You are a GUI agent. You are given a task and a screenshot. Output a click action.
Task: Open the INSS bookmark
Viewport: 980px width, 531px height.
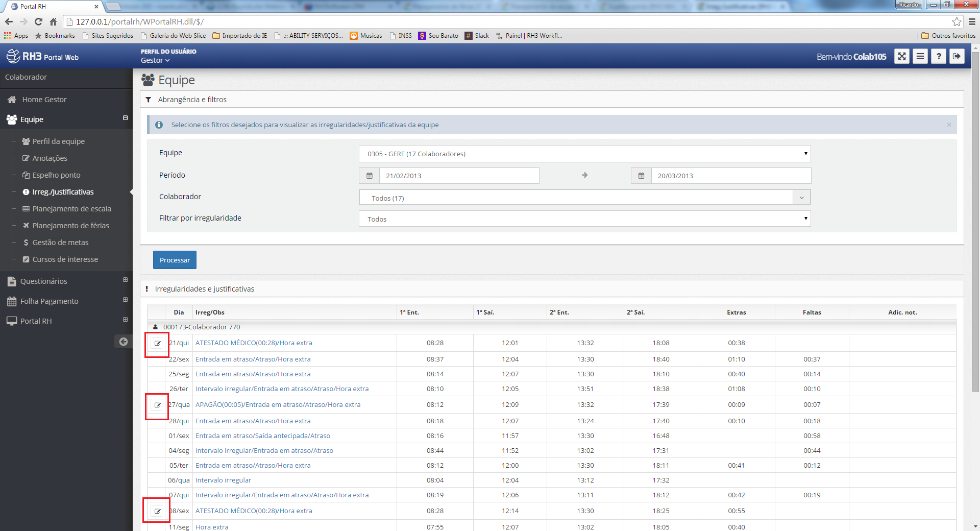tap(400, 36)
